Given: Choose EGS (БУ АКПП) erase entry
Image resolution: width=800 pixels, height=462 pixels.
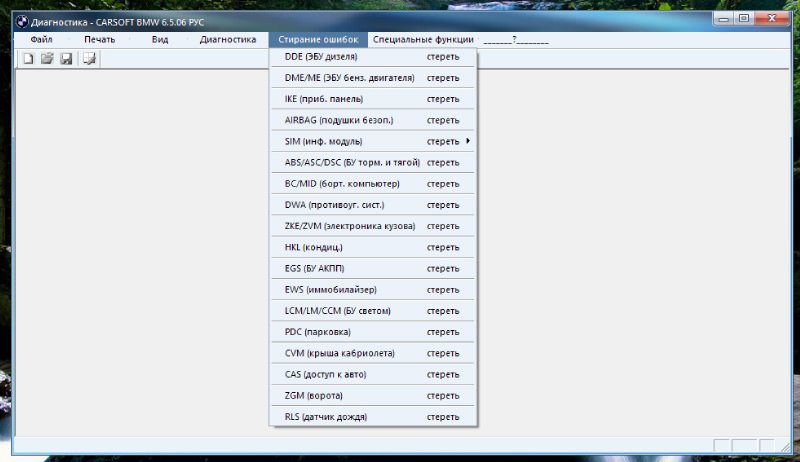Looking at the screenshot, I should pos(373,268).
